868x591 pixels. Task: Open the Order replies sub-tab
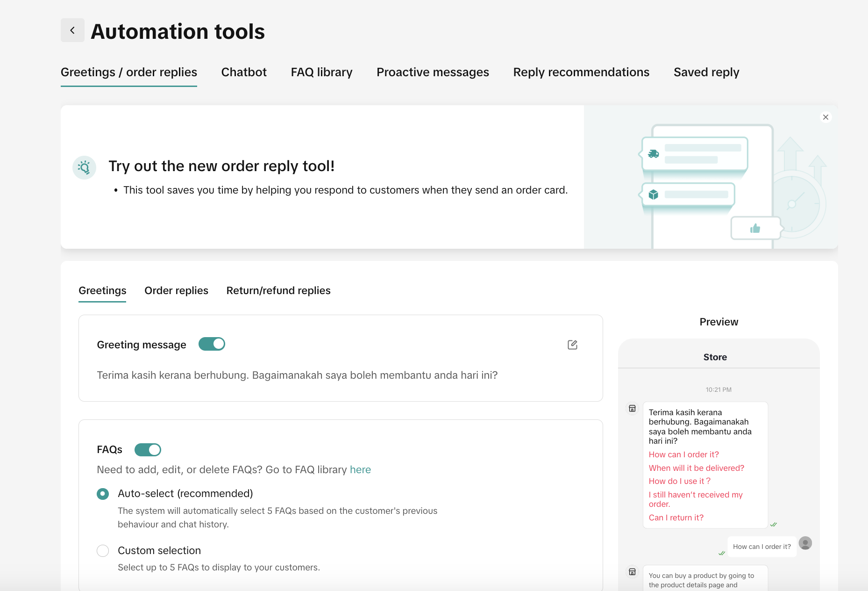[x=176, y=291]
